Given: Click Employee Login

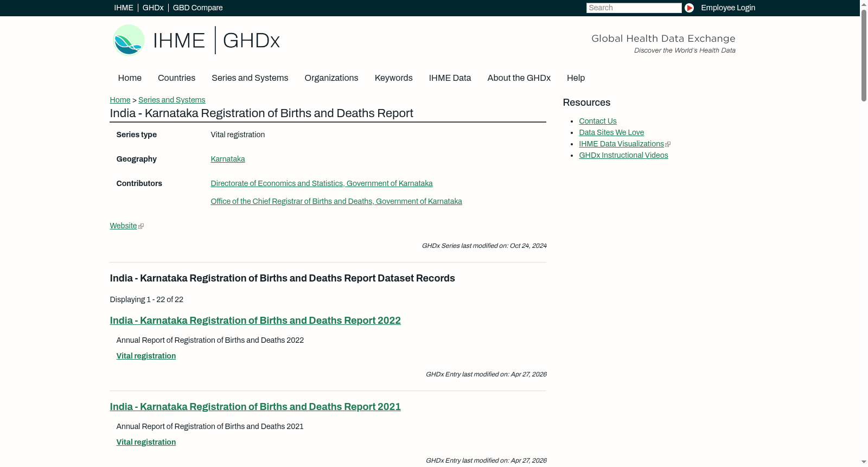Looking at the screenshot, I should [x=728, y=8].
